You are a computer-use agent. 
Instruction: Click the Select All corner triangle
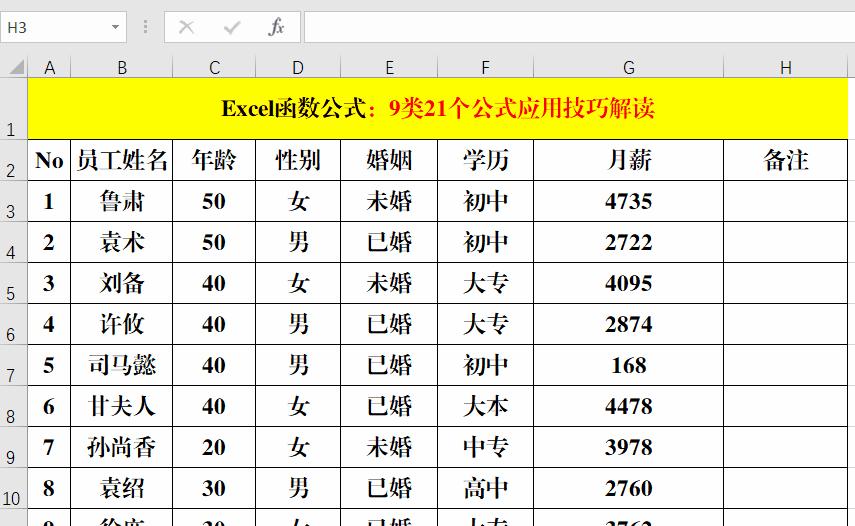point(17,67)
